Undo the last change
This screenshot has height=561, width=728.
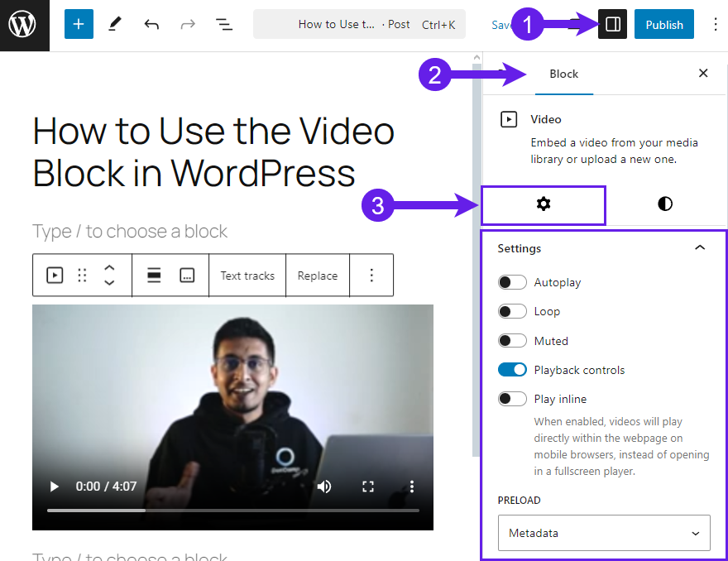[x=151, y=24]
